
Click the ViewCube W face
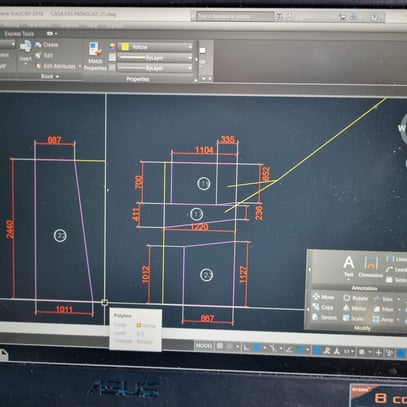[x=401, y=128]
